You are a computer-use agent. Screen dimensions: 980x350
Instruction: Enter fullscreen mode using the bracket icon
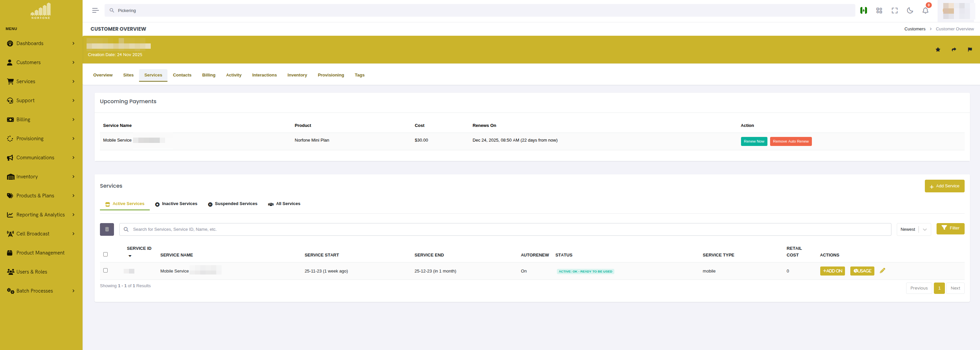pyautogui.click(x=894, y=10)
